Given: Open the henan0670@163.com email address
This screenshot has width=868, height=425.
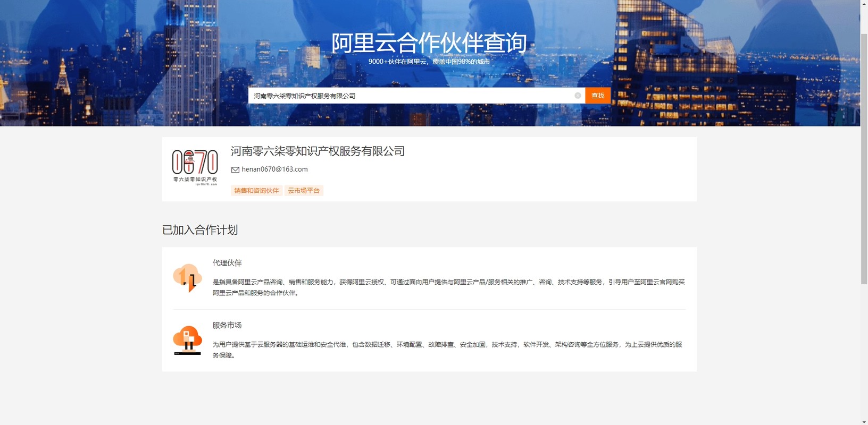Looking at the screenshot, I should [x=274, y=169].
